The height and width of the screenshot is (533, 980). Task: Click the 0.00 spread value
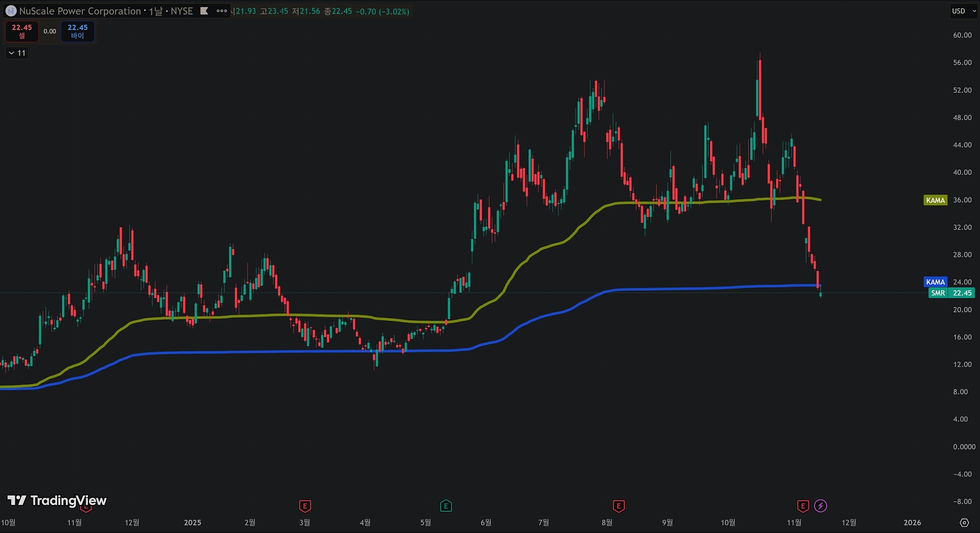pos(50,31)
